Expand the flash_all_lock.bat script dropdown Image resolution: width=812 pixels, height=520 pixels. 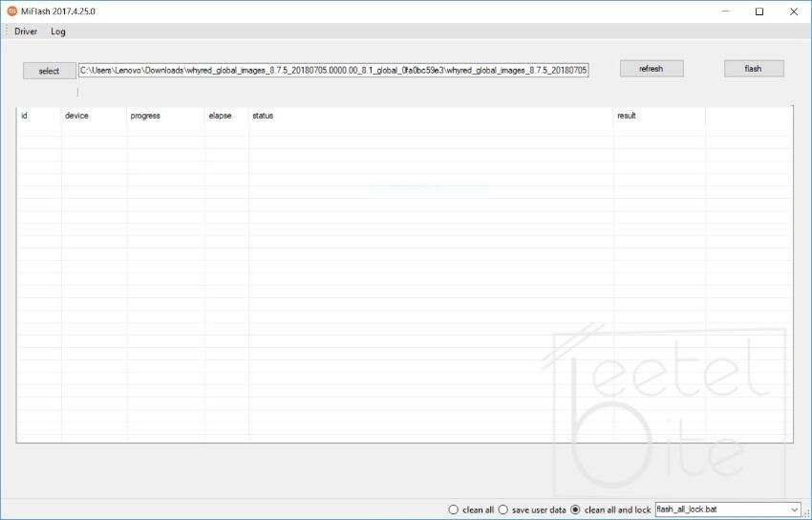pos(795,509)
